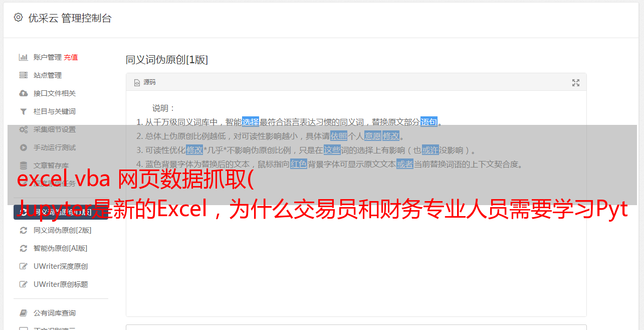This screenshot has height=330, width=644.
Task: Open 账户管理 bar chart icon
Action: coord(23,57)
